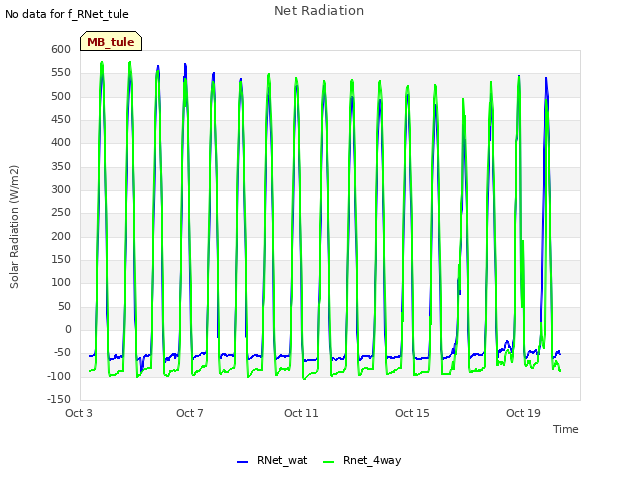Click the 100 y-axis tick label
Image resolution: width=640 pixels, height=480 pixels.
pos(61,282)
